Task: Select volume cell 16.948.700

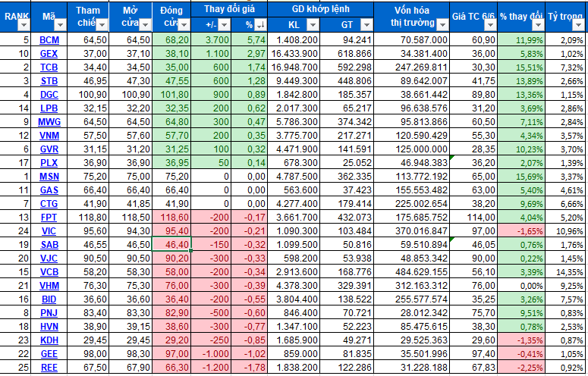Action: click(x=294, y=67)
